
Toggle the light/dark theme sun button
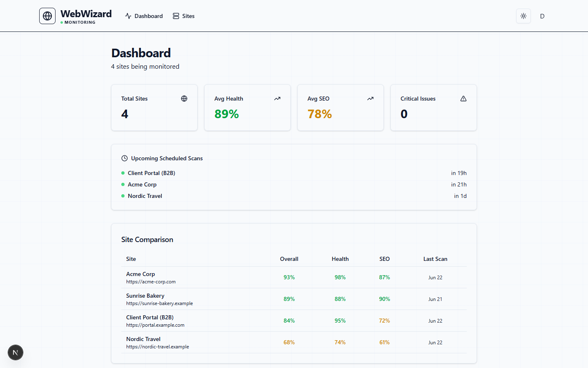(523, 16)
